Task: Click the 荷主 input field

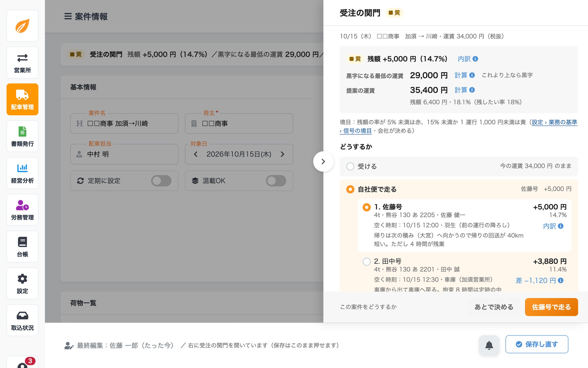Action: point(239,123)
